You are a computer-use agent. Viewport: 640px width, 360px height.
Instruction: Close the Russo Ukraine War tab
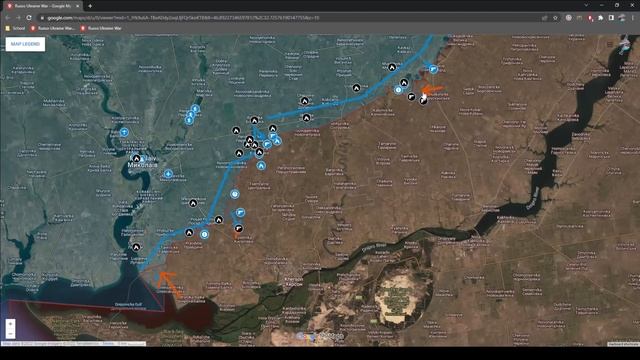coord(78,6)
